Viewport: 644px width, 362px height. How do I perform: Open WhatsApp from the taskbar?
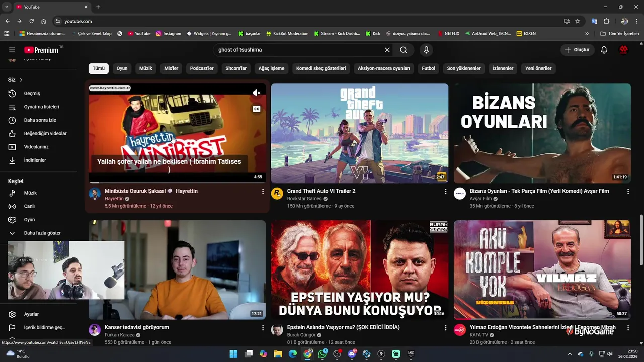coord(323,354)
